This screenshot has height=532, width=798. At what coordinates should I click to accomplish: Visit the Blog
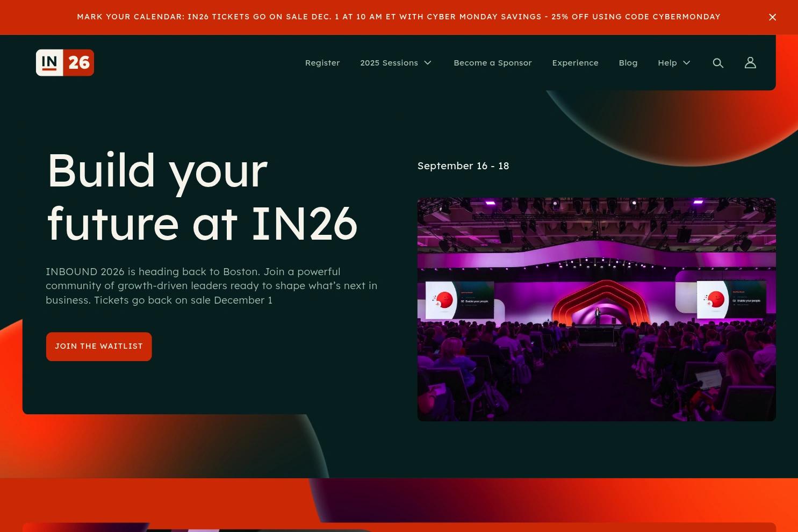click(628, 63)
